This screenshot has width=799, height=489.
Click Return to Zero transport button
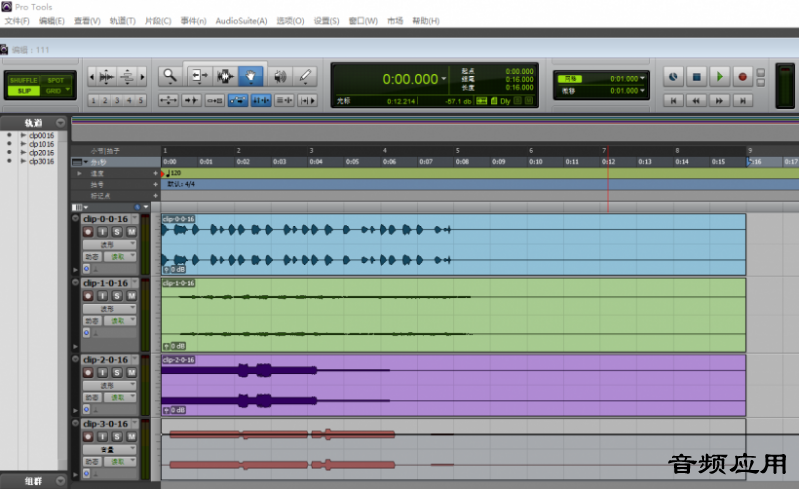(x=673, y=100)
